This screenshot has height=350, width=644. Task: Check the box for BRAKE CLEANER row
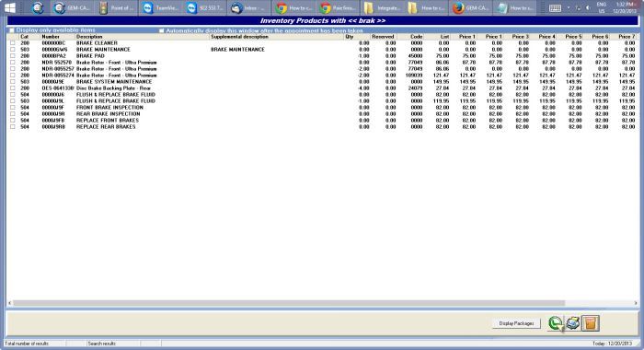13,42
